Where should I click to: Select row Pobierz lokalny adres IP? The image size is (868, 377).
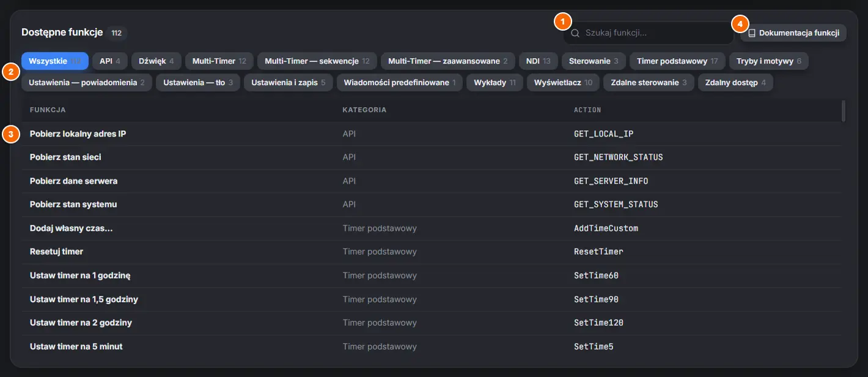432,134
